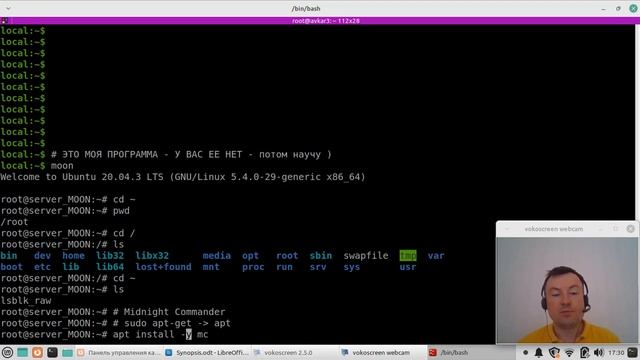Close the vokoscreen webcam window
Image resolution: width=640 pixels, height=360 pixels.
(630, 229)
